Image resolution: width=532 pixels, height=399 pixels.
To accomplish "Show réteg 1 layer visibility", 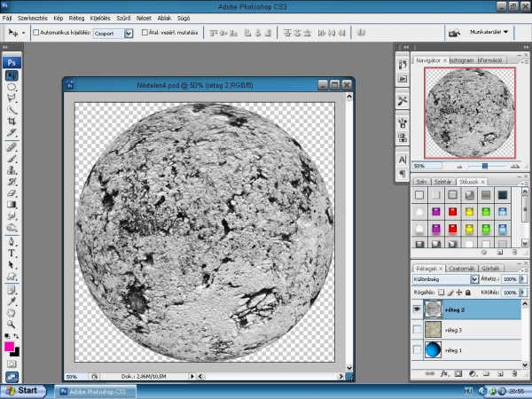I will point(417,350).
